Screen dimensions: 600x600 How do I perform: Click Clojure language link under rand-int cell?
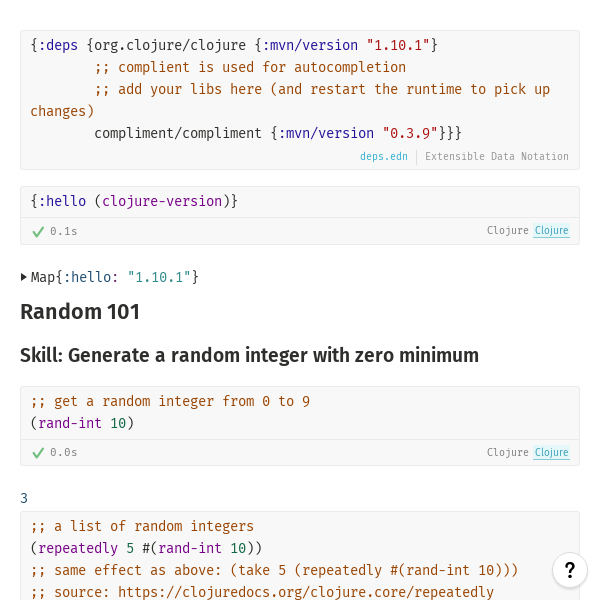point(551,453)
